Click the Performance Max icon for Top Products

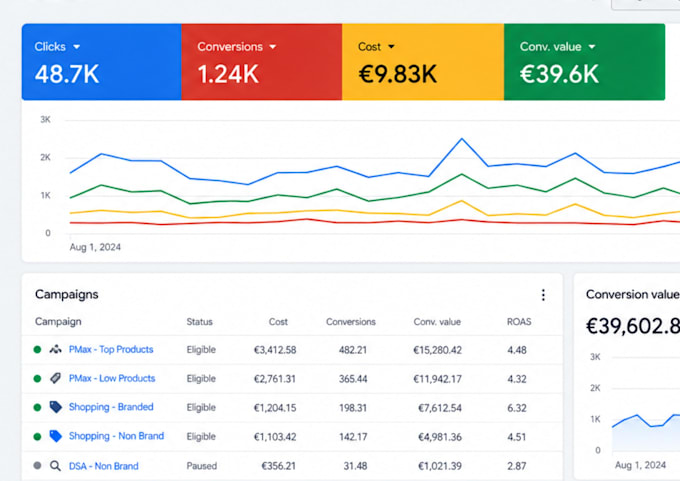coord(55,349)
